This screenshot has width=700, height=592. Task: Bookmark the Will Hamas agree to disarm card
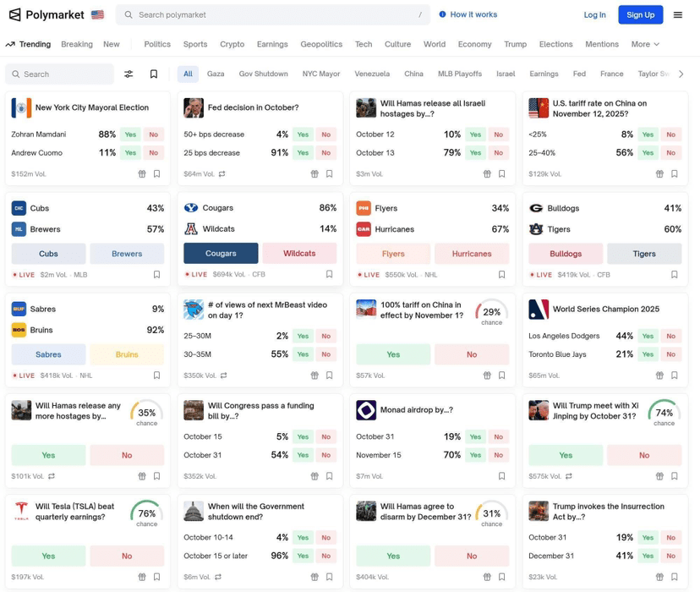(502, 577)
